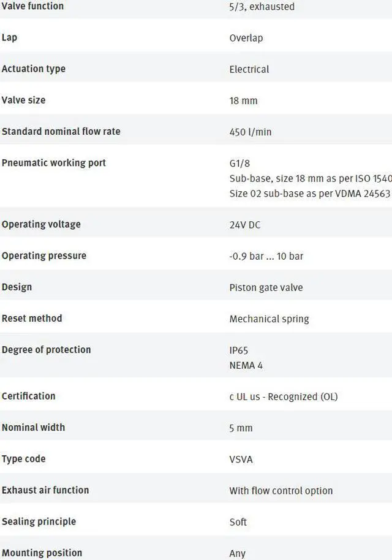Click the 'With flow control option' value
This screenshot has width=392, height=560.
coord(281,491)
